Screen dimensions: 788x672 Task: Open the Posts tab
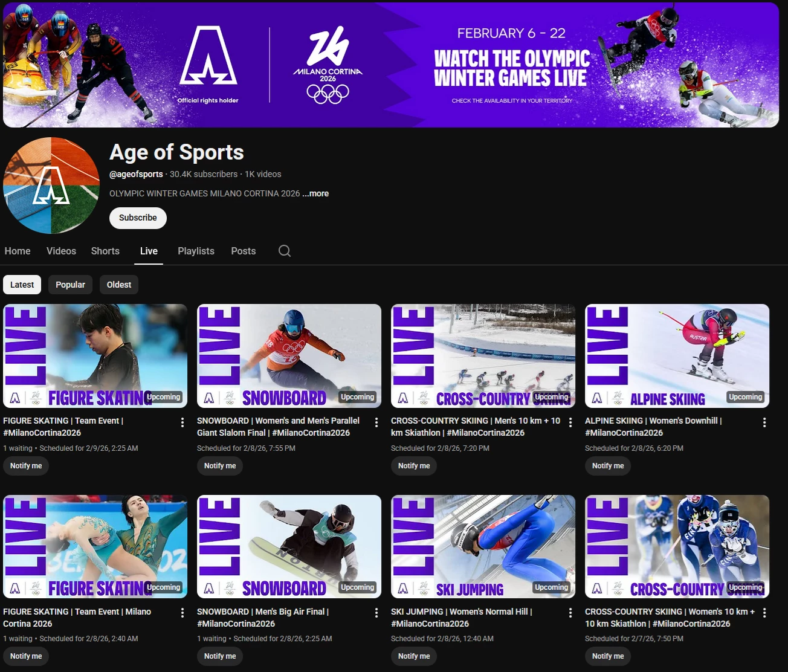click(244, 251)
